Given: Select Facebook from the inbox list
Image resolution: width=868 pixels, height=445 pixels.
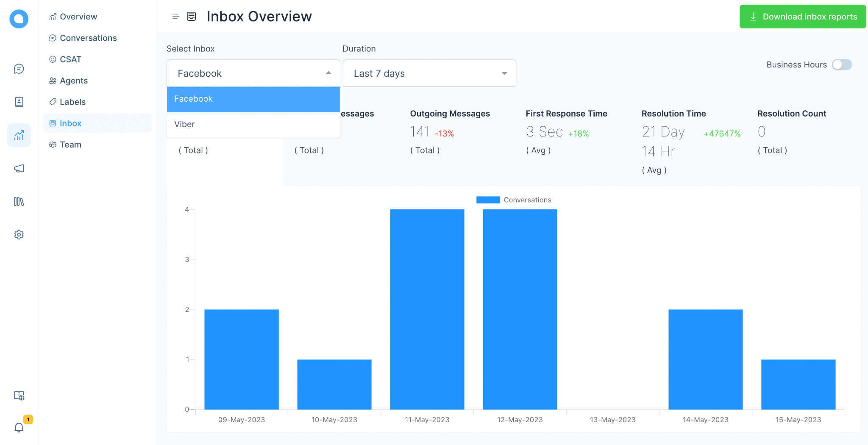Looking at the screenshot, I should (253, 99).
